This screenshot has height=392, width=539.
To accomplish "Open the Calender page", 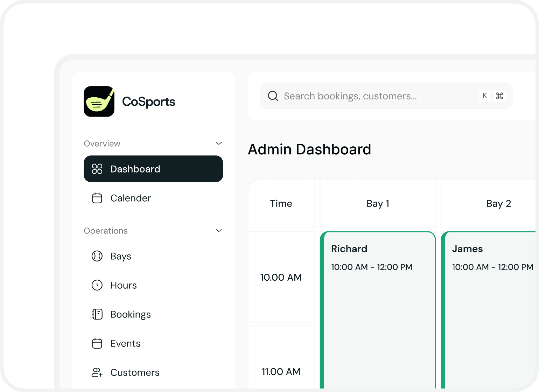I will tap(131, 198).
